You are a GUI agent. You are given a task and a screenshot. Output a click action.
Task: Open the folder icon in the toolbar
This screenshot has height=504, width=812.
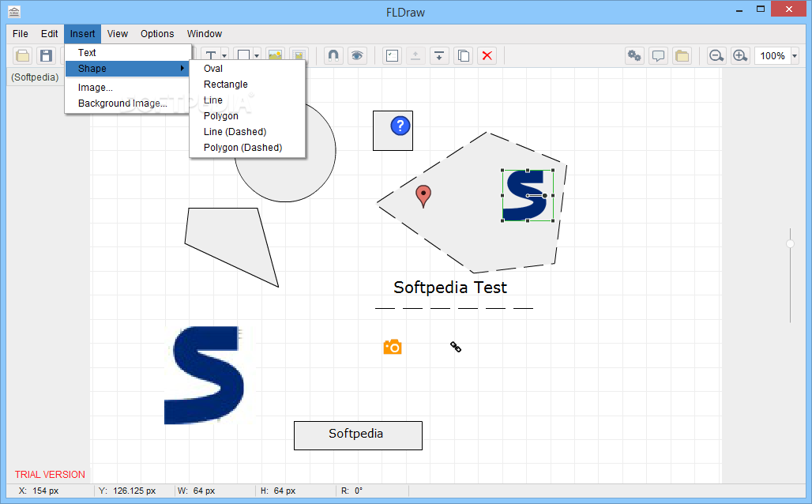point(22,56)
